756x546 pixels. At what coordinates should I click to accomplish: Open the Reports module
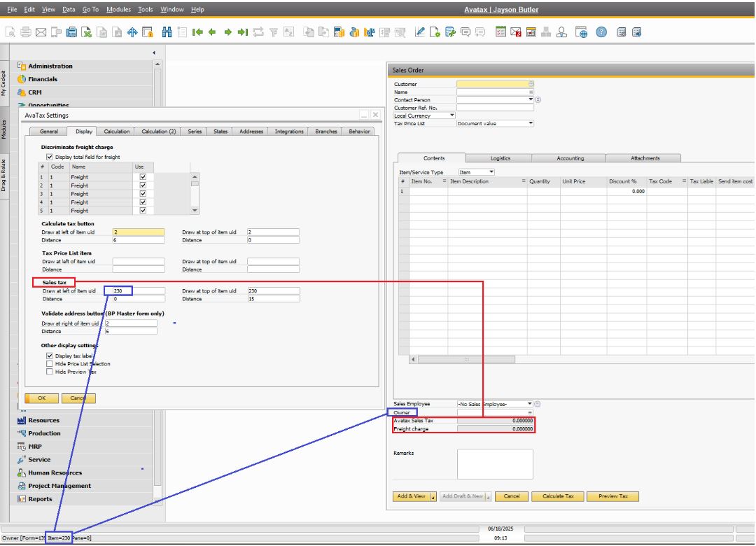(x=40, y=498)
